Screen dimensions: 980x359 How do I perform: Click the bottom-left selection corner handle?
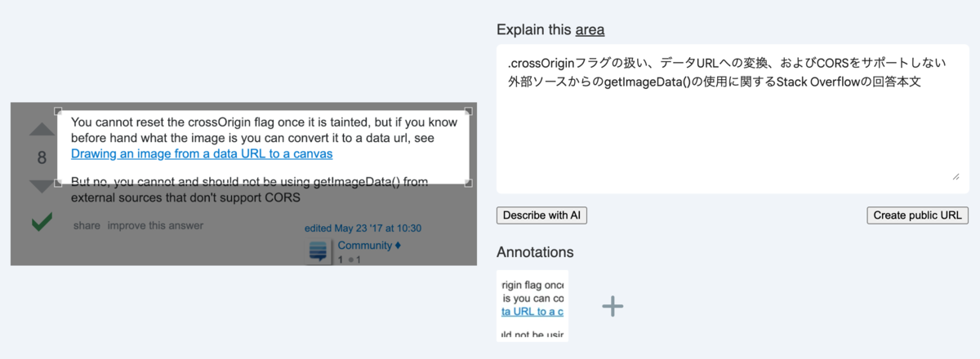[57, 184]
